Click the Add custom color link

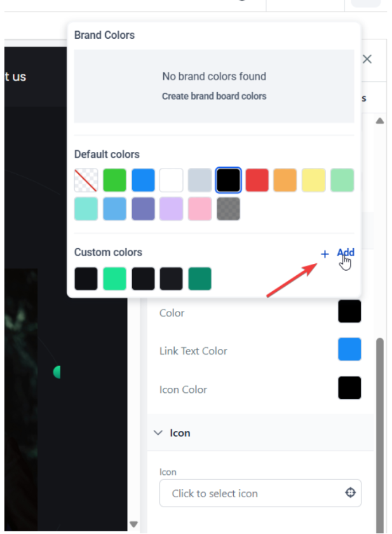point(346,252)
